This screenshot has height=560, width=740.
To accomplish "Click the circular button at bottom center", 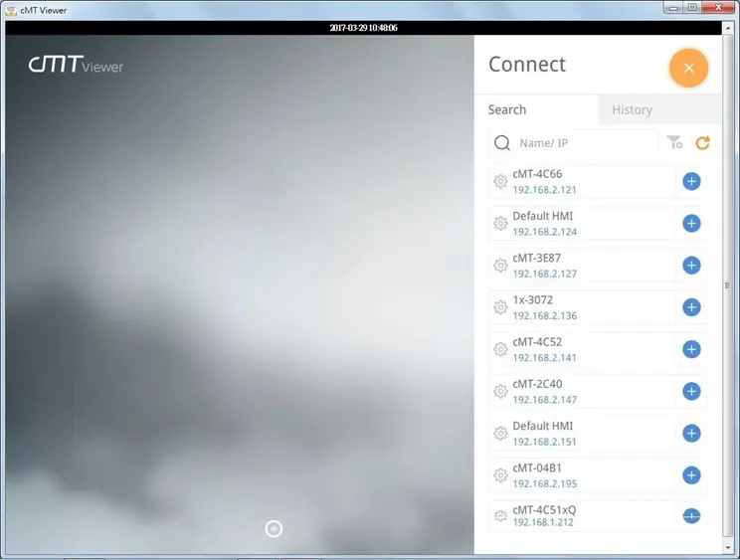I will tap(274, 529).
